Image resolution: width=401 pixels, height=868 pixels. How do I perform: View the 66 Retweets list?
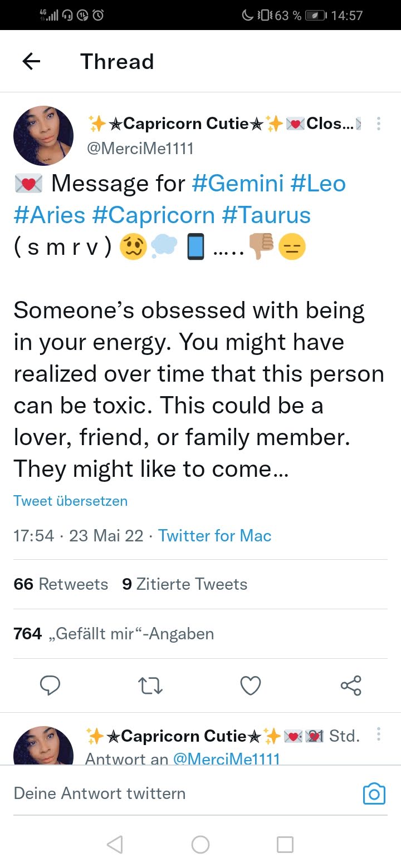(61, 584)
